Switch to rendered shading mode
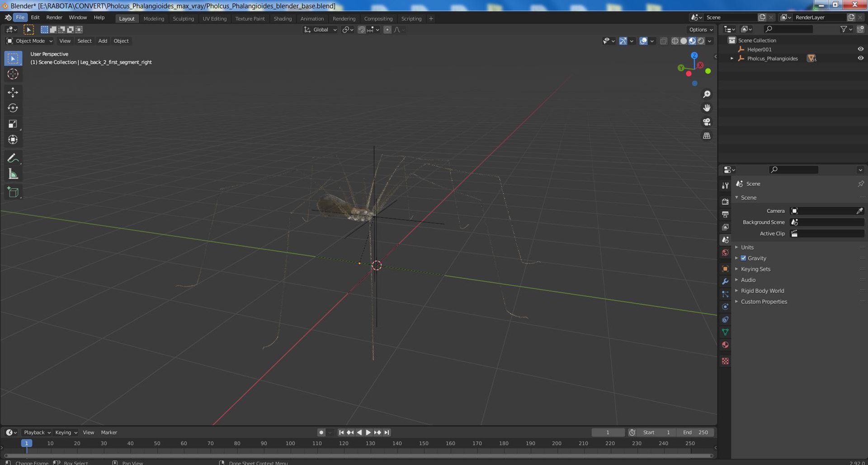This screenshot has width=868, height=465. [x=701, y=41]
